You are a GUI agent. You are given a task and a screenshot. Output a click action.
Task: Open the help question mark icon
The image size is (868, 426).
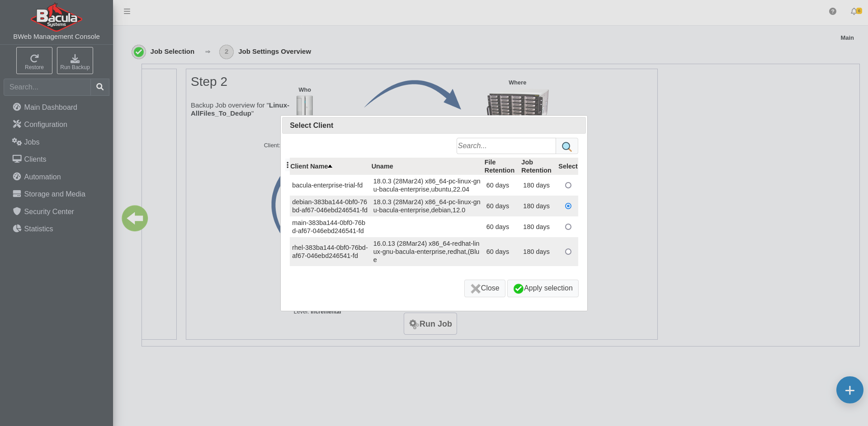click(x=833, y=11)
